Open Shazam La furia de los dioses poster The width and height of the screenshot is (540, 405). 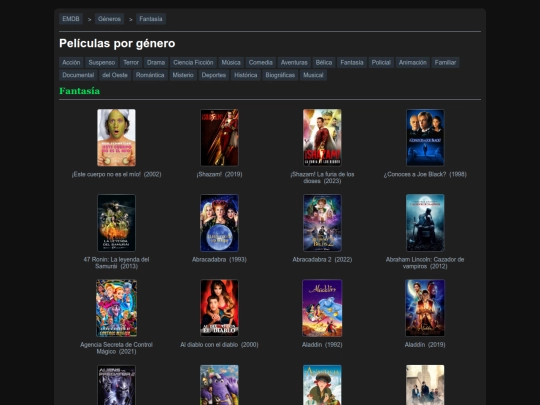click(x=322, y=138)
